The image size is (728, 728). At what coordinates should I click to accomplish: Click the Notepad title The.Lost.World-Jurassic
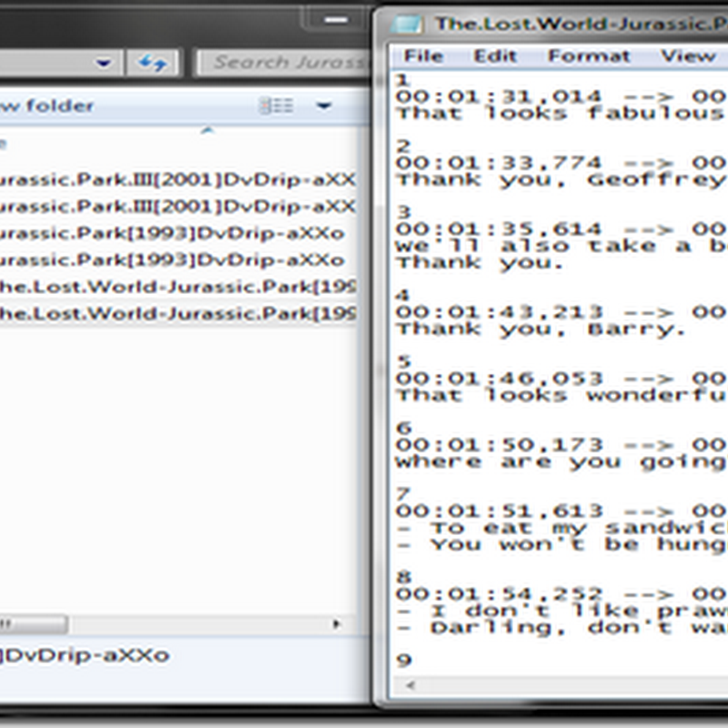click(581, 24)
